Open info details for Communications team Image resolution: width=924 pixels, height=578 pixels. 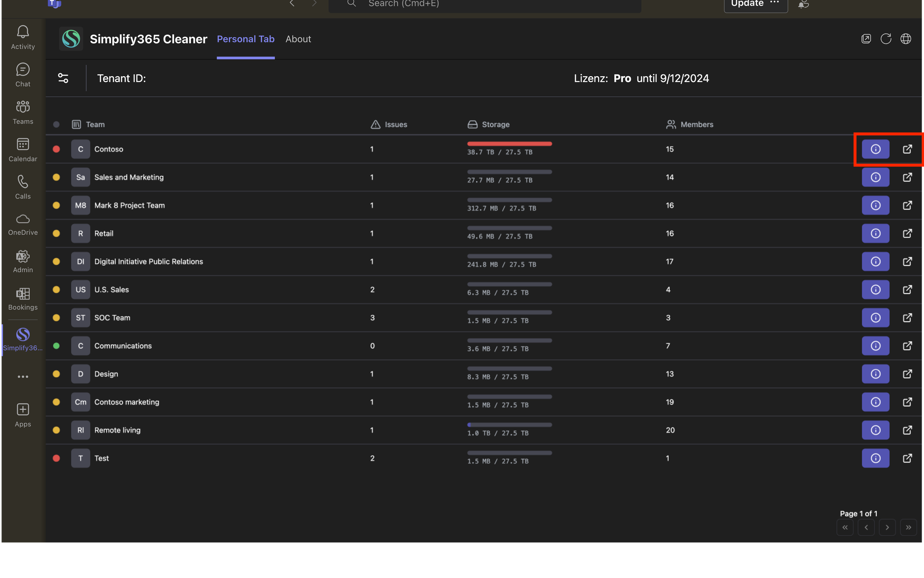click(875, 346)
